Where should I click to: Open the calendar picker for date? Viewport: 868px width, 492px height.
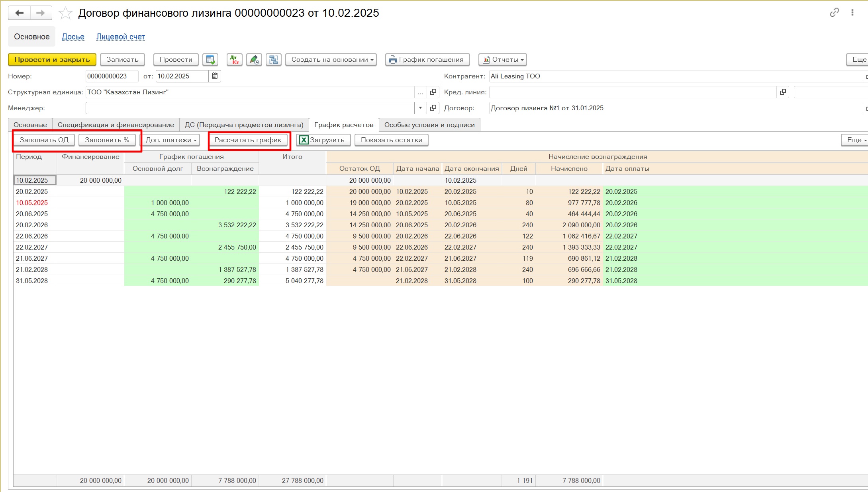tap(215, 76)
